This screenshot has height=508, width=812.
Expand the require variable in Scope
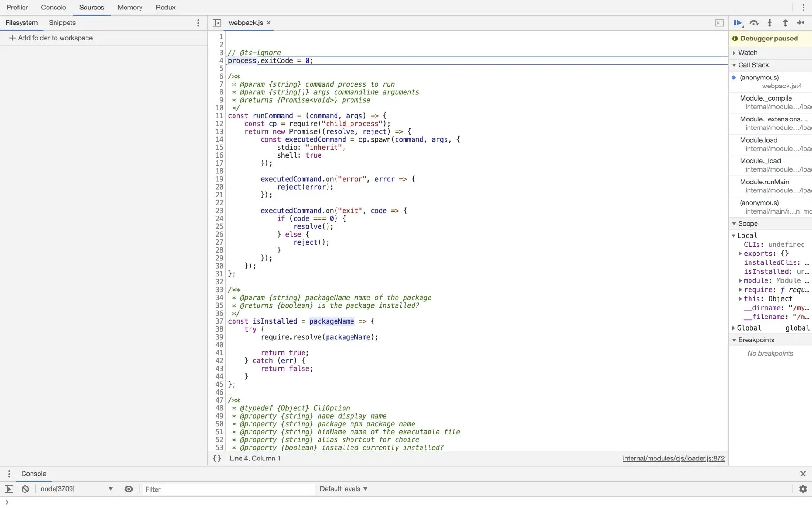(740, 290)
